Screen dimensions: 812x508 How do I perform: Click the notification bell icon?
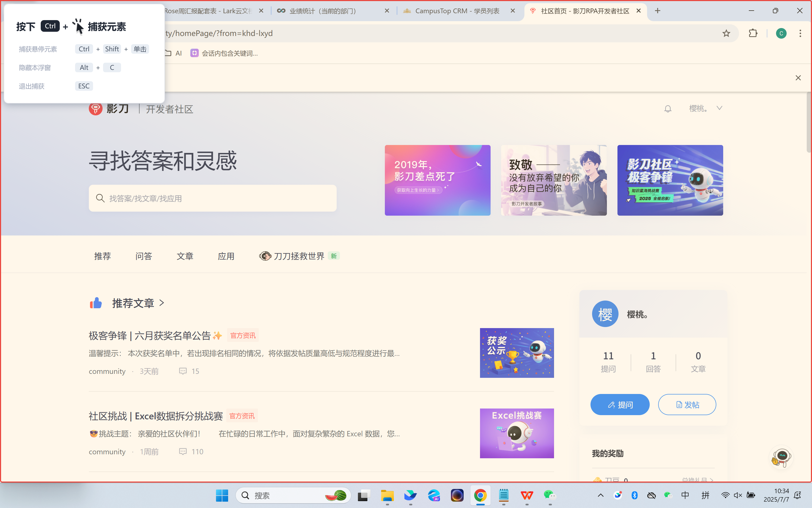click(x=668, y=108)
